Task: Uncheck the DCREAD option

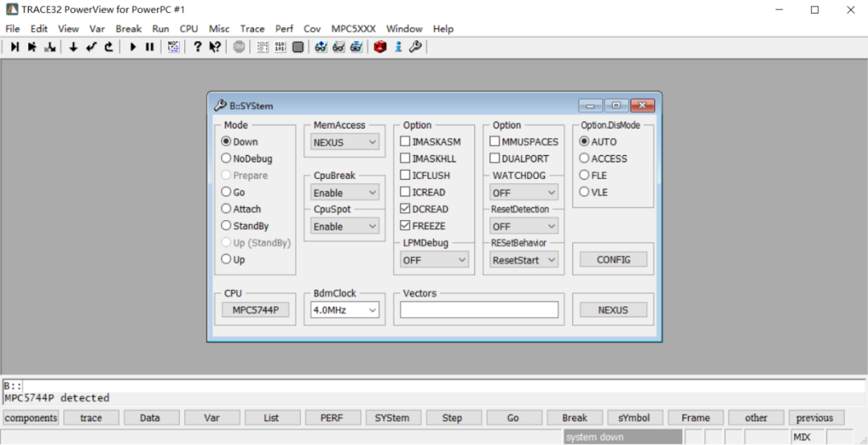Action: click(x=406, y=209)
